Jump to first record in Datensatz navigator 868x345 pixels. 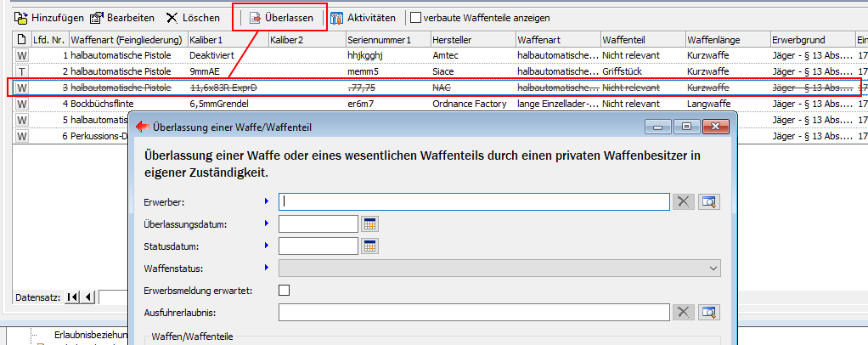[x=72, y=297]
